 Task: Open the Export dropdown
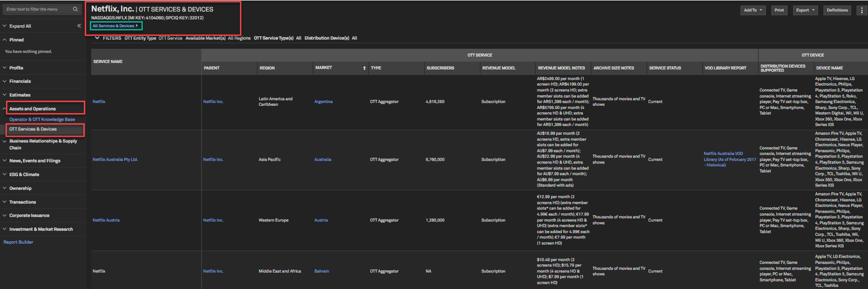805,10
